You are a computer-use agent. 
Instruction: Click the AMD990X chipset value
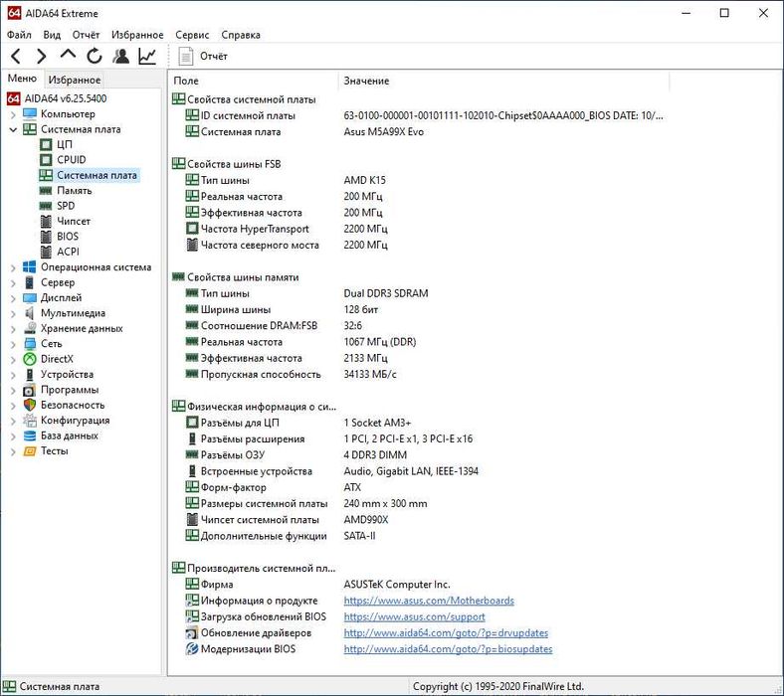click(365, 520)
